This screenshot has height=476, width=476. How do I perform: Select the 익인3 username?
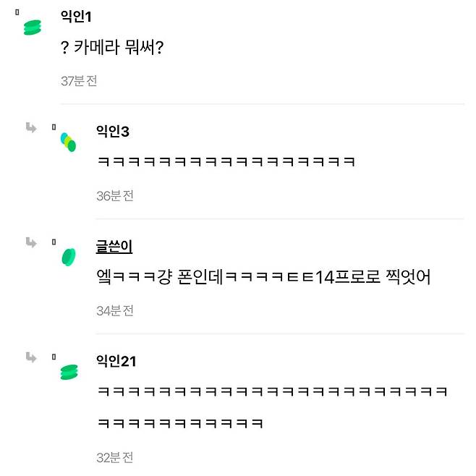click(x=112, y=132)
